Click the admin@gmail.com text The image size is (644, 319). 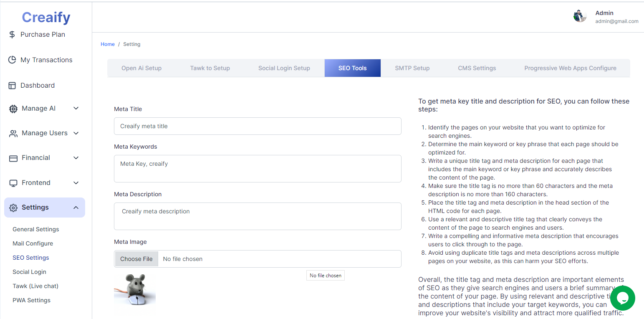coord(617,21)
